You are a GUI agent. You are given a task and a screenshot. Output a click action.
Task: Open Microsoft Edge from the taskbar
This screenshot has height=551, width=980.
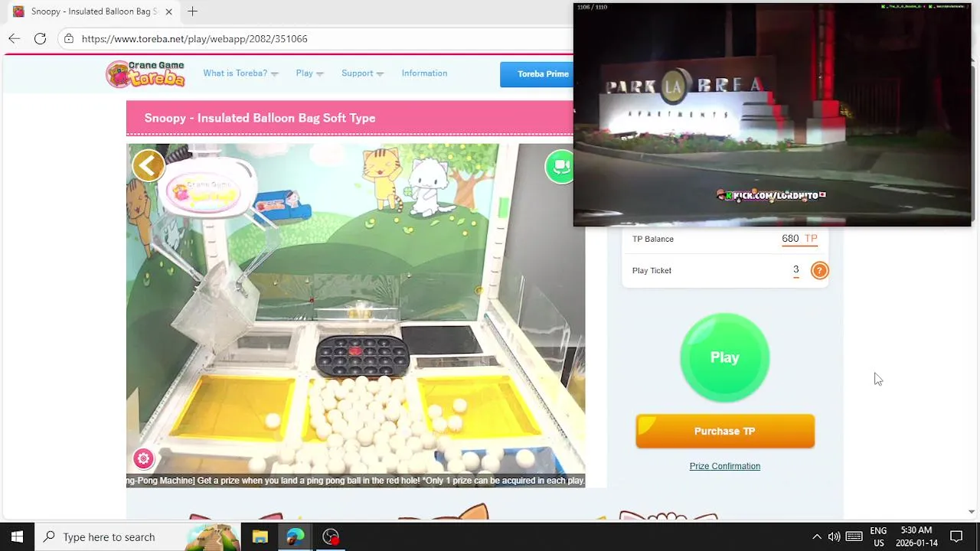pyautogui.click(x=295, y=536)
